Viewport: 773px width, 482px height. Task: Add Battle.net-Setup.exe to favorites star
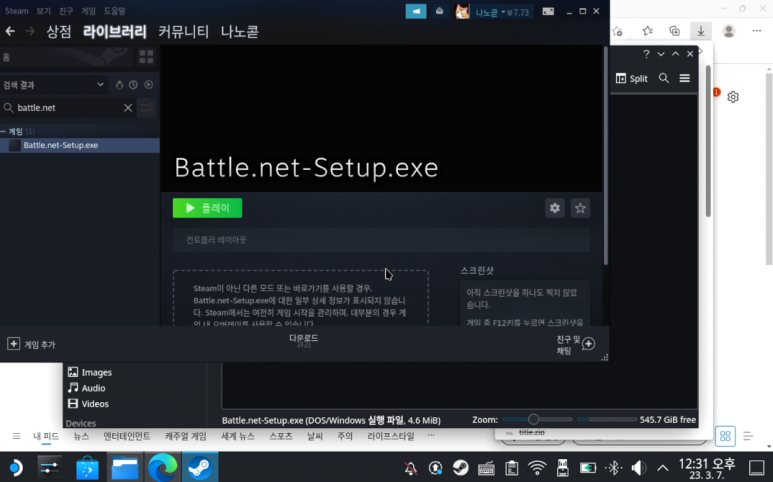[580, 208]
